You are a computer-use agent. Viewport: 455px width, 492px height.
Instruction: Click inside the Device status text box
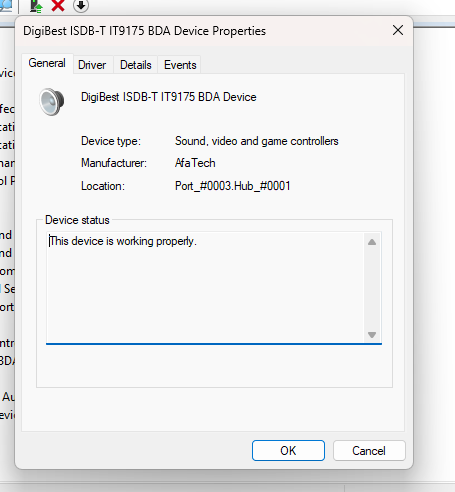pyautogui.click(x=205, y=287)
